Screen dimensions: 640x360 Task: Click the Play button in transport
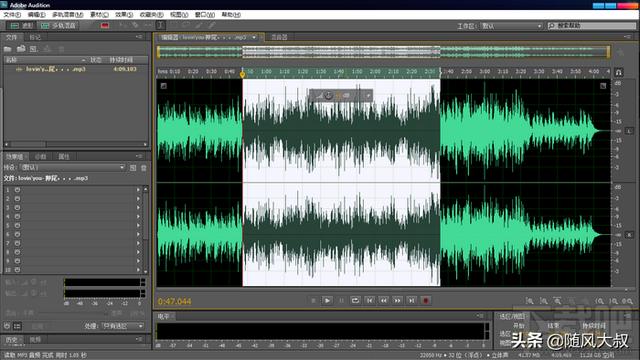pos(327,301)
